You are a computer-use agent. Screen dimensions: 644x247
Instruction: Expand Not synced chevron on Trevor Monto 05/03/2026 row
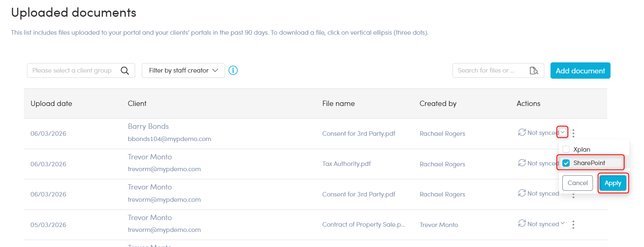click(563, 223)
